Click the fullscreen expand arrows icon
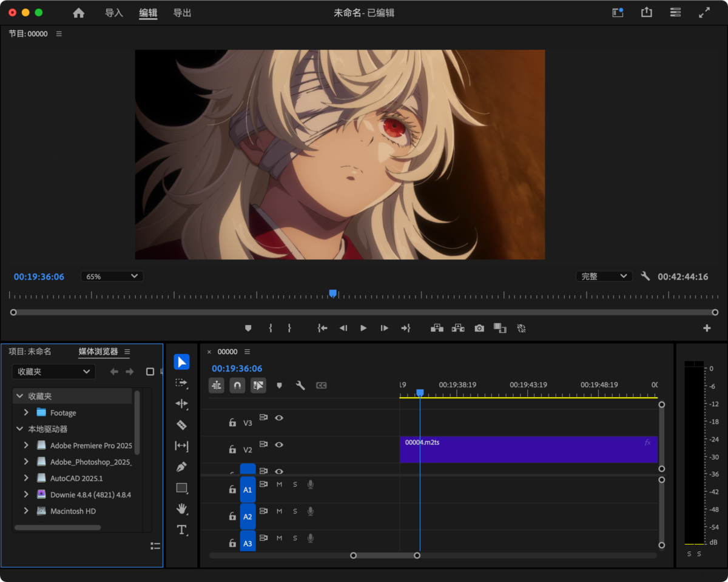The height and width of the screenshot is (582, 728). tap(704, 12)
